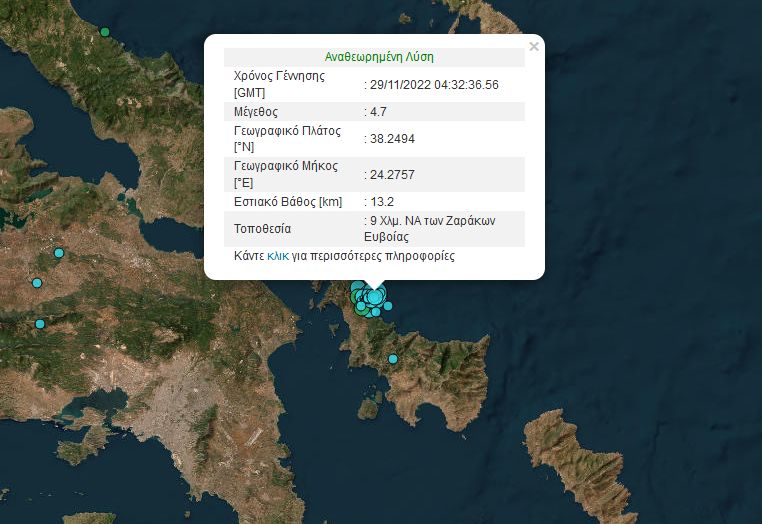
Task: Select the lowest of the three cyan markers on the western mainland
Action: [40, 324]
